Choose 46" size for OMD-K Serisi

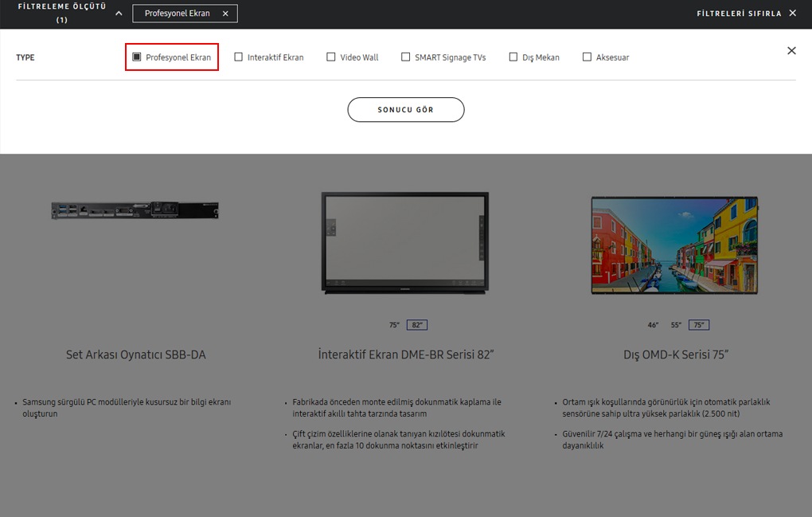pyautogui.click(x=653, y=325)
